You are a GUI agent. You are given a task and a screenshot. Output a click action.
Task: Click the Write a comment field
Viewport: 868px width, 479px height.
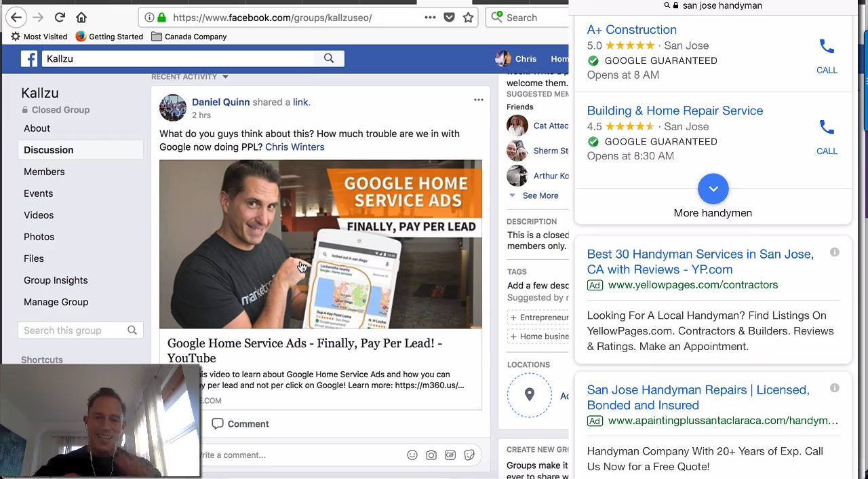coord(301,455)
